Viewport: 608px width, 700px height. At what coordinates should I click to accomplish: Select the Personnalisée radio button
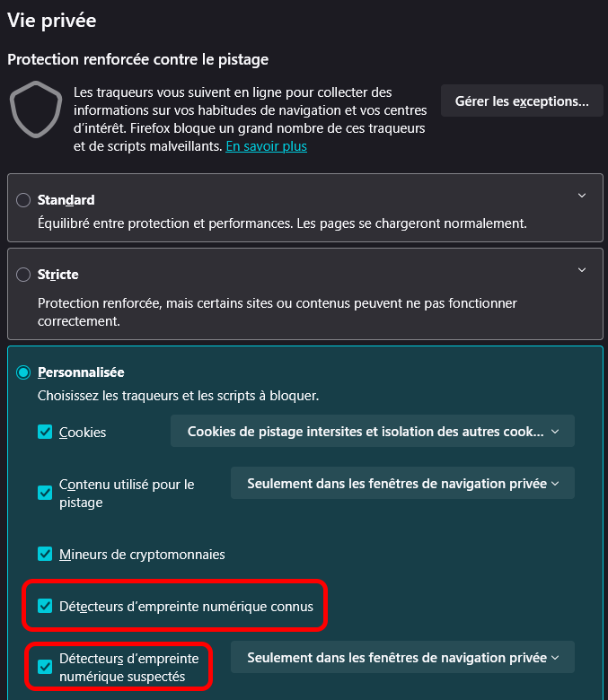pos(23,372)
